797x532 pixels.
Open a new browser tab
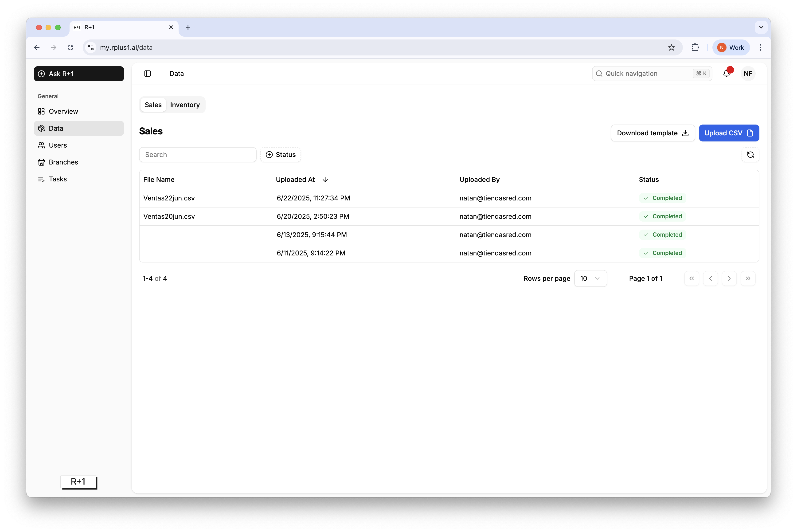[x=188, y=27]
